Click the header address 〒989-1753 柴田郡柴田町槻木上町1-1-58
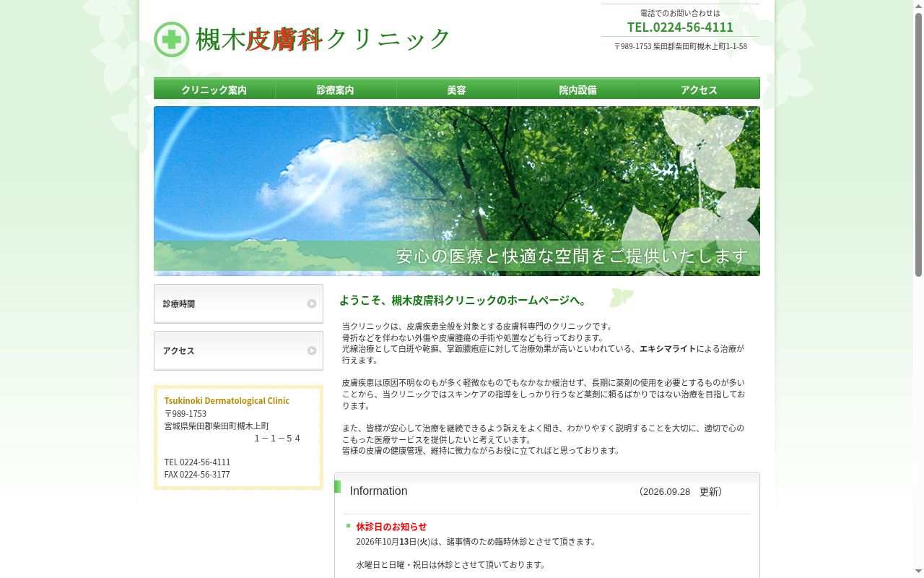The image size is (924, 578). [x=680, y=46]
